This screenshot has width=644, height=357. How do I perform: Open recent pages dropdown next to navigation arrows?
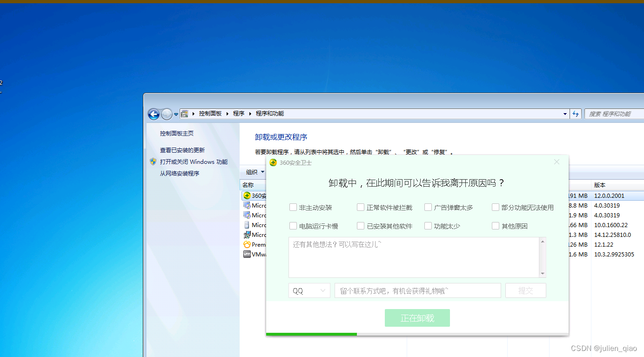176,114
